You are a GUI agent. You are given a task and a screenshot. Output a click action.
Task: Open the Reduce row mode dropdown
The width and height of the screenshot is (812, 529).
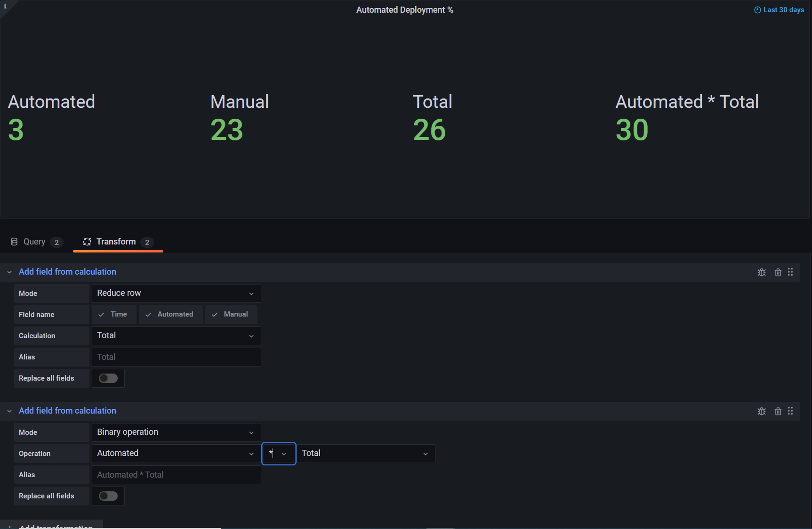pos(176,293)
